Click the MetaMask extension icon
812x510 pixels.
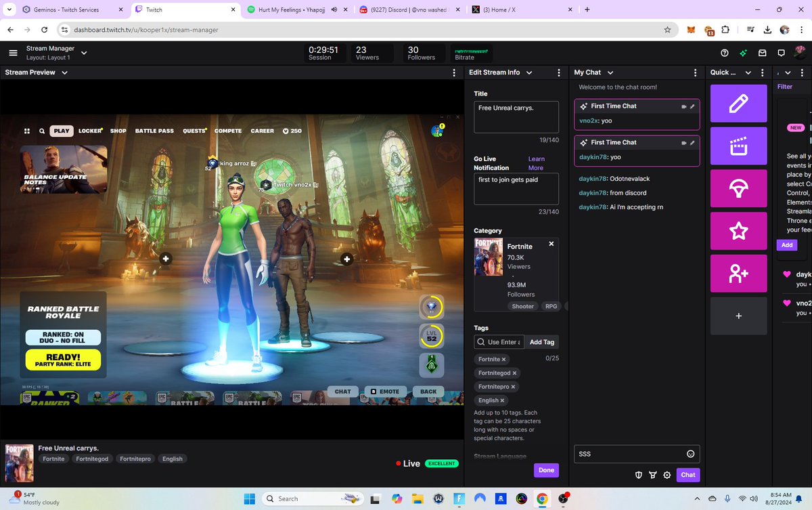691,30
